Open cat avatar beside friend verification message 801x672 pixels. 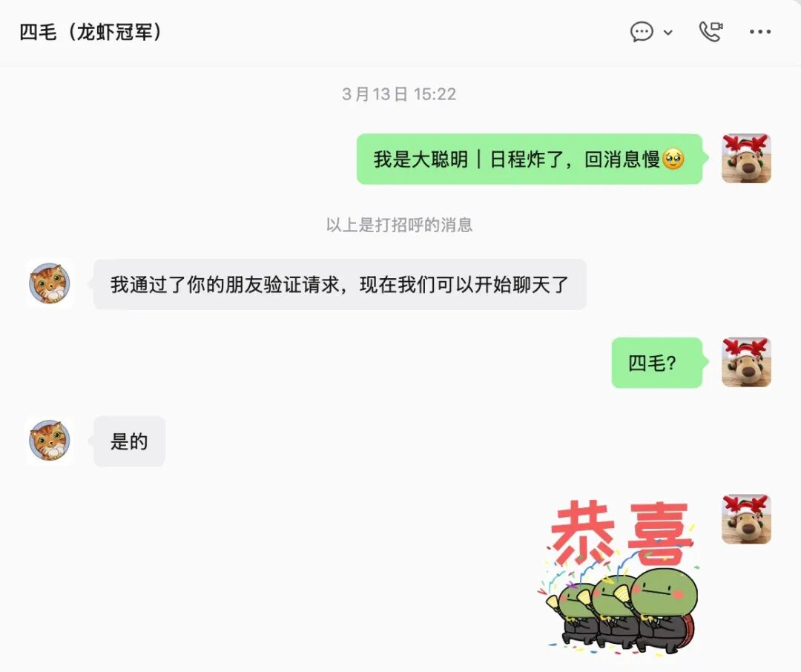pyautogui.click(x=50, y=283)
